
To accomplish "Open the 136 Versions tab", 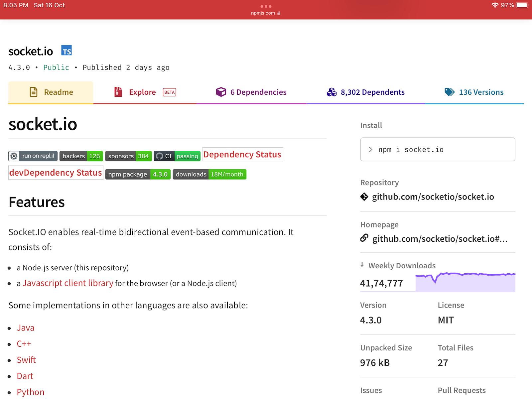I will [x=474, y=92].
